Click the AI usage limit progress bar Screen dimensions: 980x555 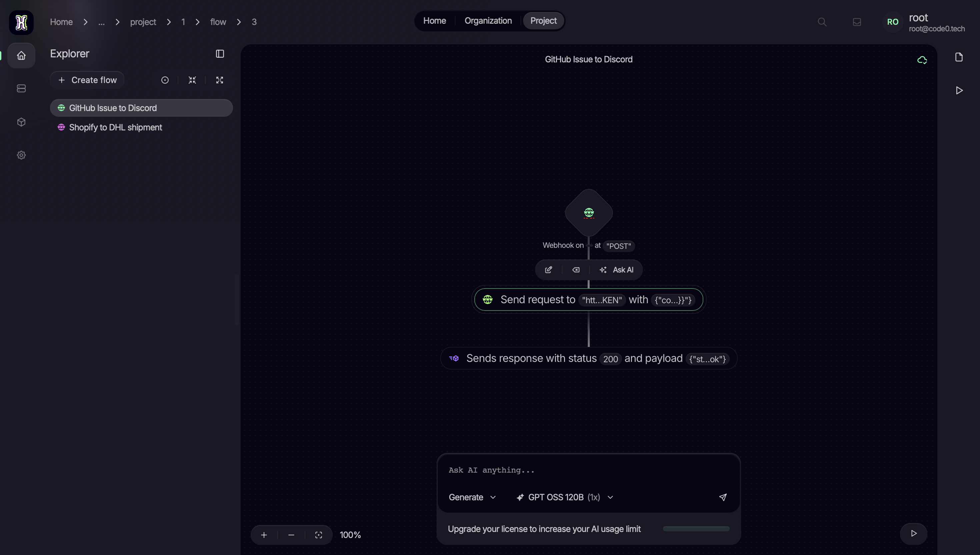[696, 529]
